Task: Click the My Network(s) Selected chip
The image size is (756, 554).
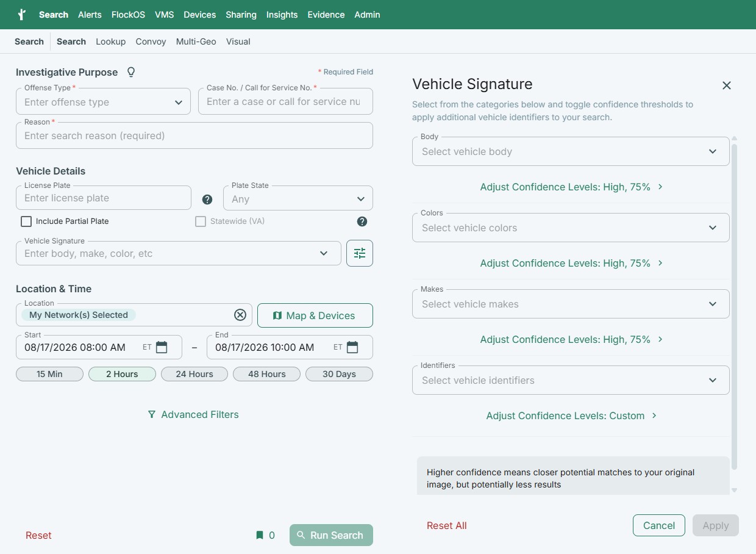Action: [x=79, y=315]
